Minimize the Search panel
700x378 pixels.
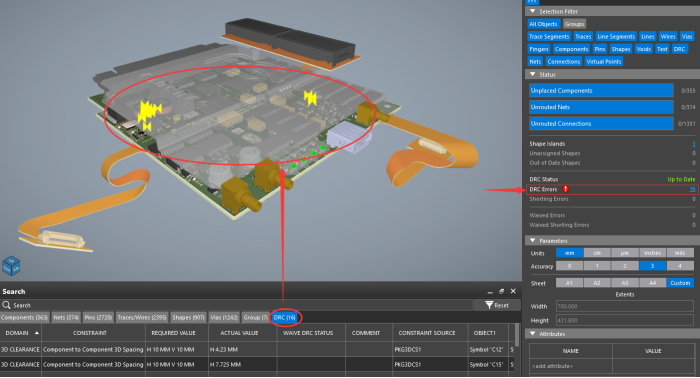click(490, 291)
